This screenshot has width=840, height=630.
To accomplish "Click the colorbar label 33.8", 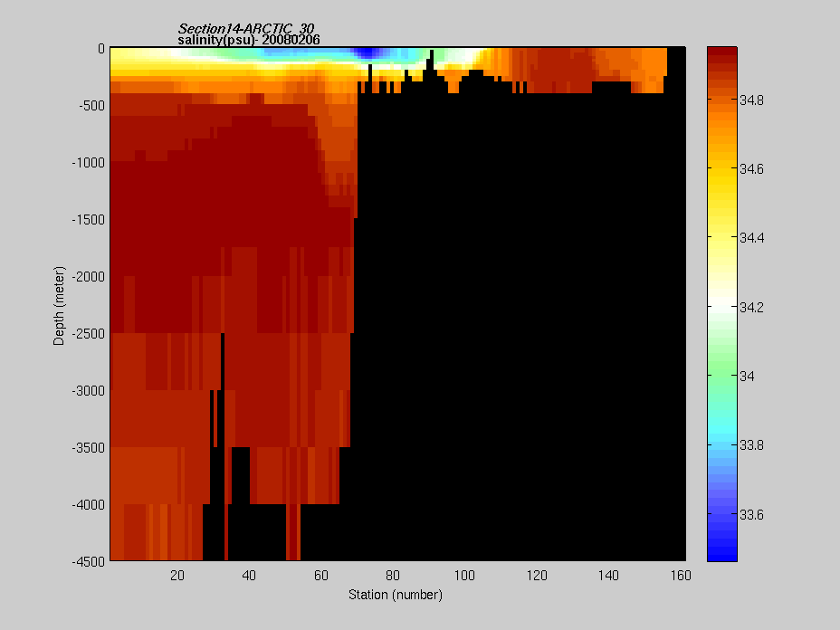I will click(751, 445).
